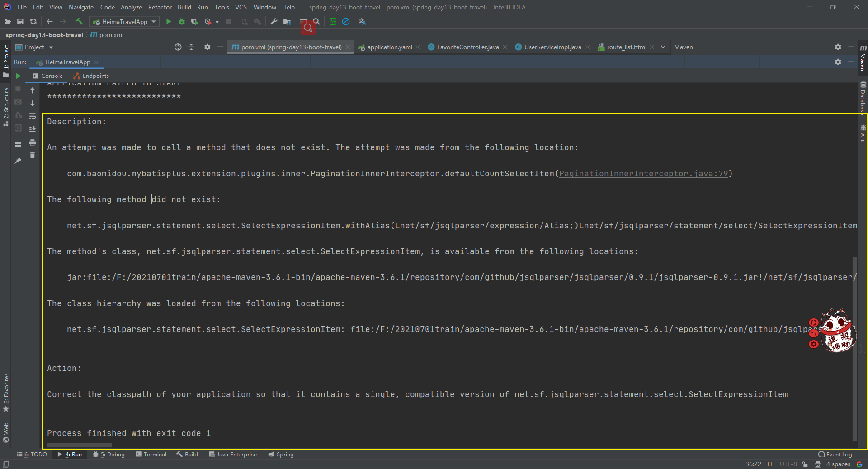Open the HeimaTravelApp run configuration dropdown
The image size is (868, 469).
coord(154,21)
